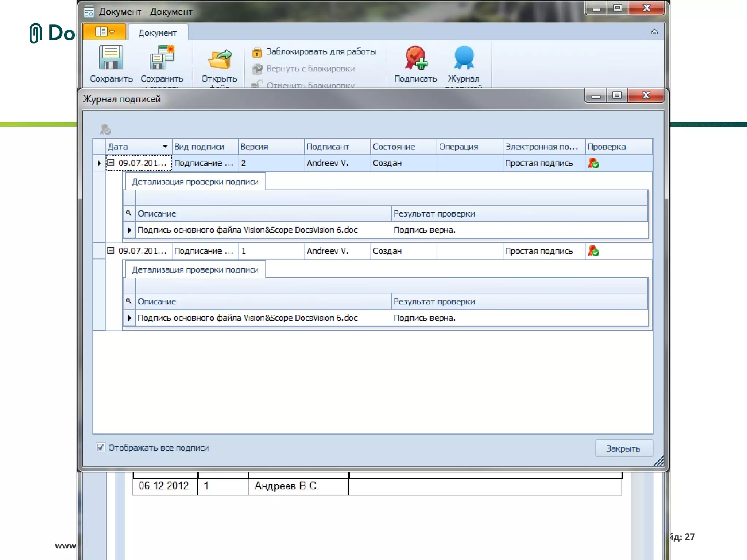Click Заблокировать для работы lock icon

[x=257, y=52]
